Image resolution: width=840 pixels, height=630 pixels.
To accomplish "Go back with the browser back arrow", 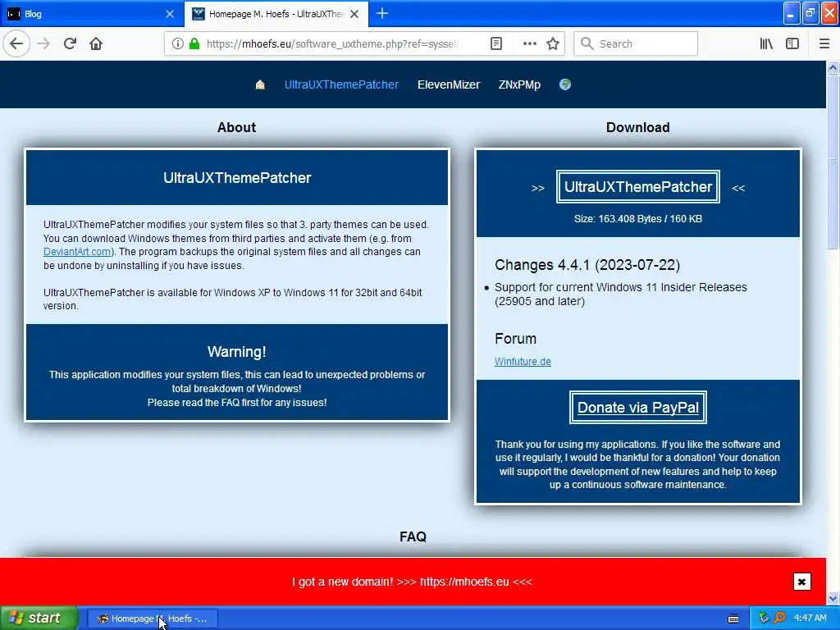I will pos(16,44).
